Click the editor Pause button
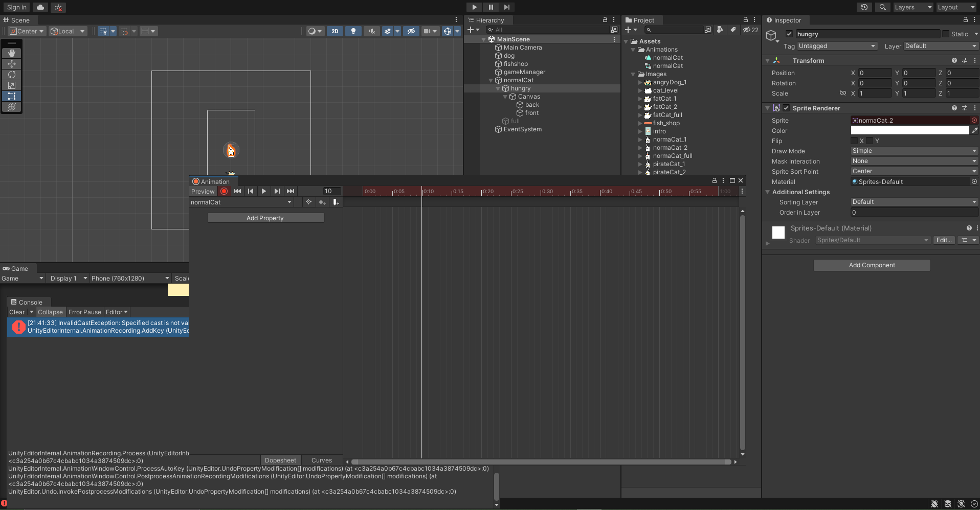This screenshot has height=510, width=980. point(491,7)
